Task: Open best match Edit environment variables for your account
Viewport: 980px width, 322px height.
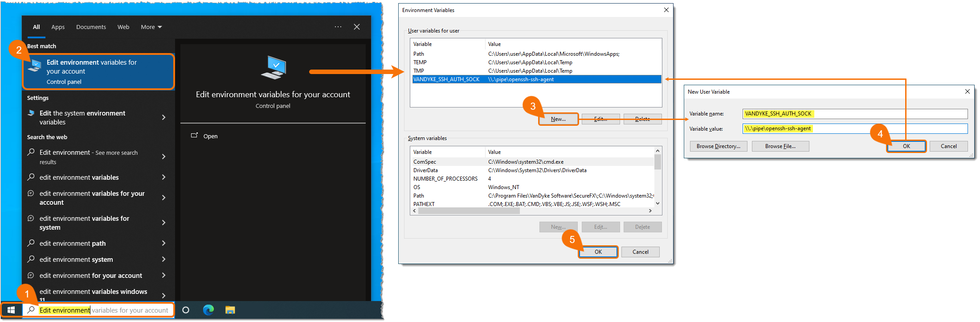Action: 98,72
